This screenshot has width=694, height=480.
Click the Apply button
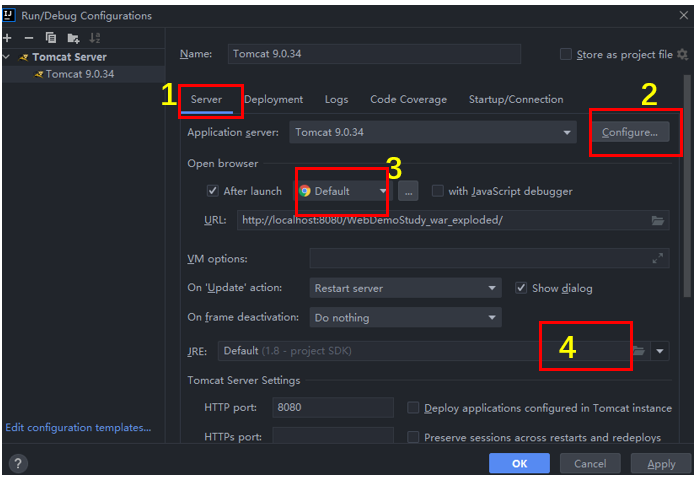661,464
